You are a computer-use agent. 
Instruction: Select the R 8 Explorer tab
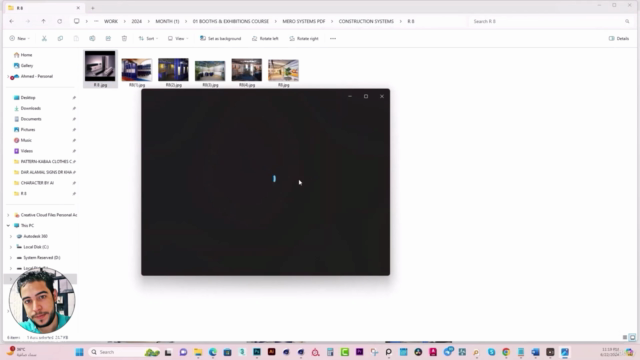[x=43, y=8]
